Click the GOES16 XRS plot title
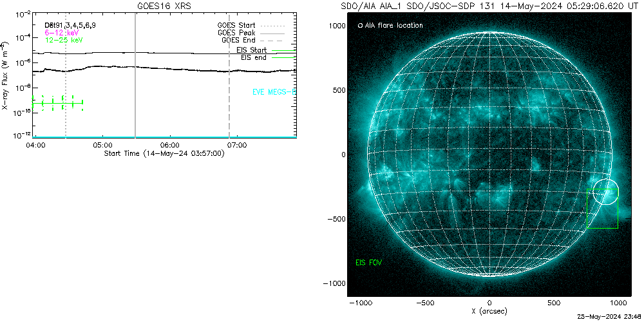 click(164, 6)
